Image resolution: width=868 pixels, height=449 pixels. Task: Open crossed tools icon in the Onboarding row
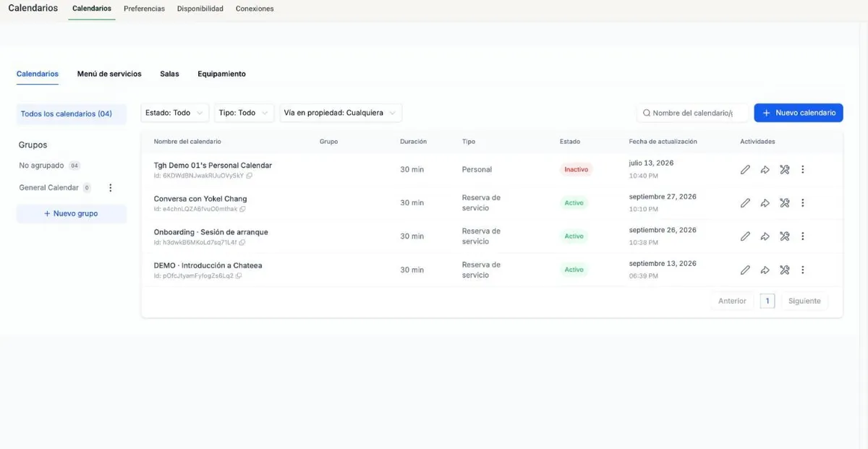click(784, 236)
